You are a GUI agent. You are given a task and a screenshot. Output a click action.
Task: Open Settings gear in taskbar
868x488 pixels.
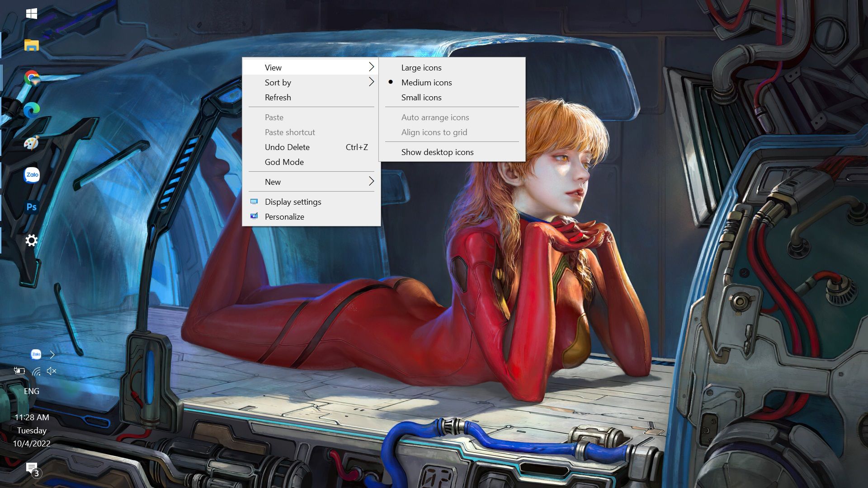[32, 240]
